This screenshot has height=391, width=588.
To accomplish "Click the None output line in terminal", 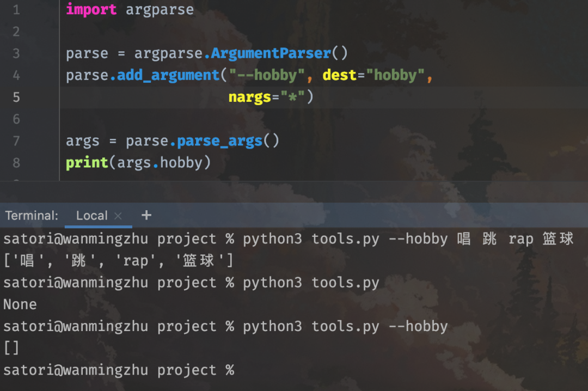I will point(20,304).
